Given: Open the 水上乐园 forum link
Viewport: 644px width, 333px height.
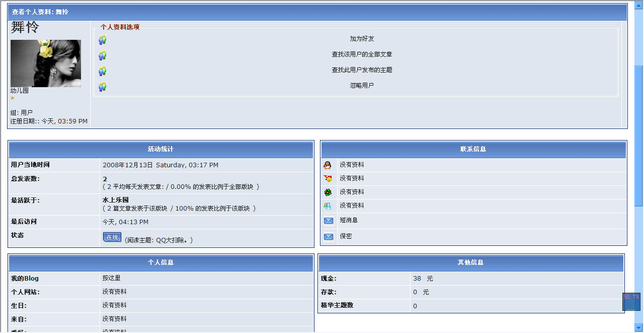Looking at the screenshot, I should pos(115,200).
